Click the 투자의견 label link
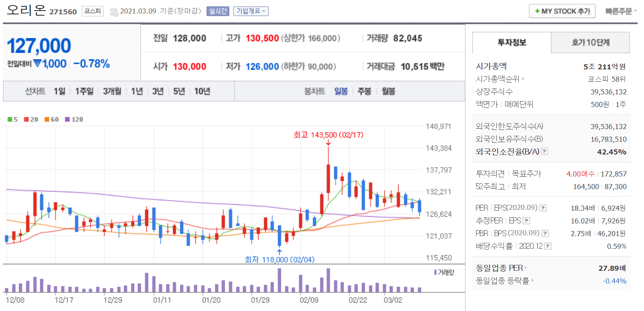This screenshot has height=311, width=644. 490,173
